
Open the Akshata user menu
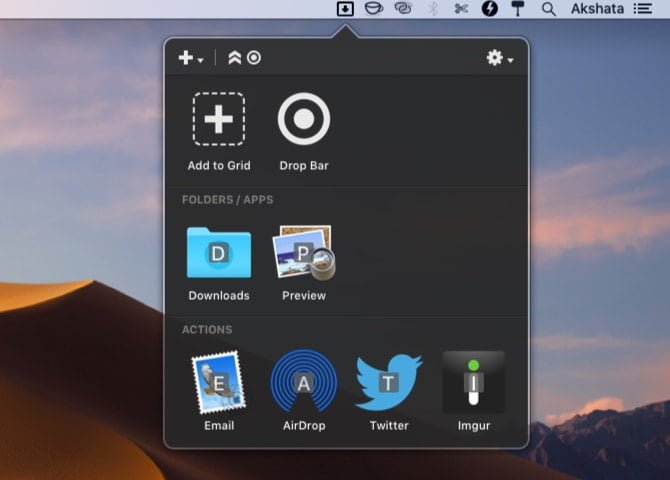point(597,9)
